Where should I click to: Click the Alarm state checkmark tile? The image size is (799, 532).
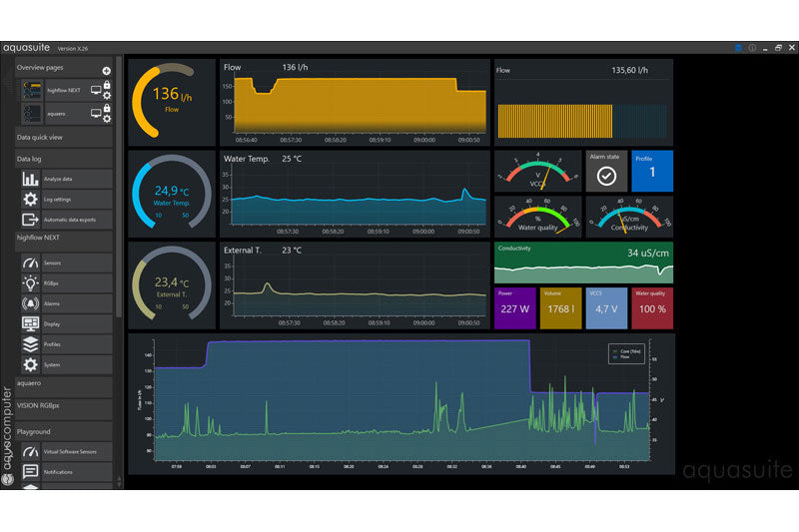[x=606, y=171]
